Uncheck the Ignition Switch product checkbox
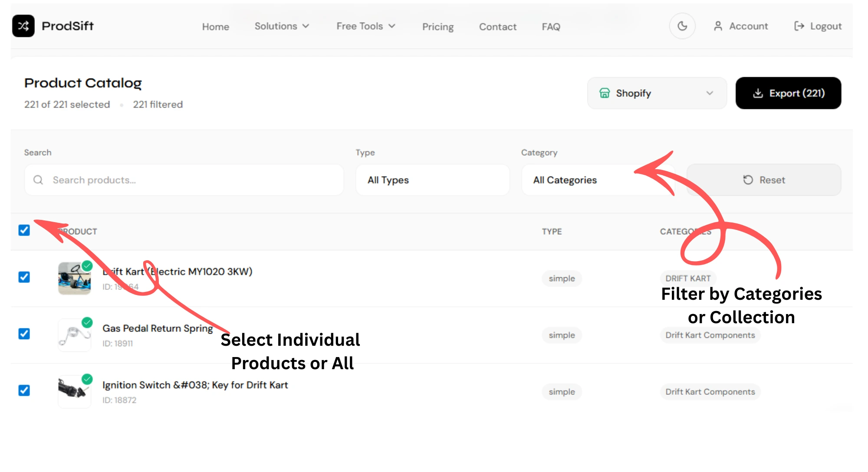 pos(24,390)
